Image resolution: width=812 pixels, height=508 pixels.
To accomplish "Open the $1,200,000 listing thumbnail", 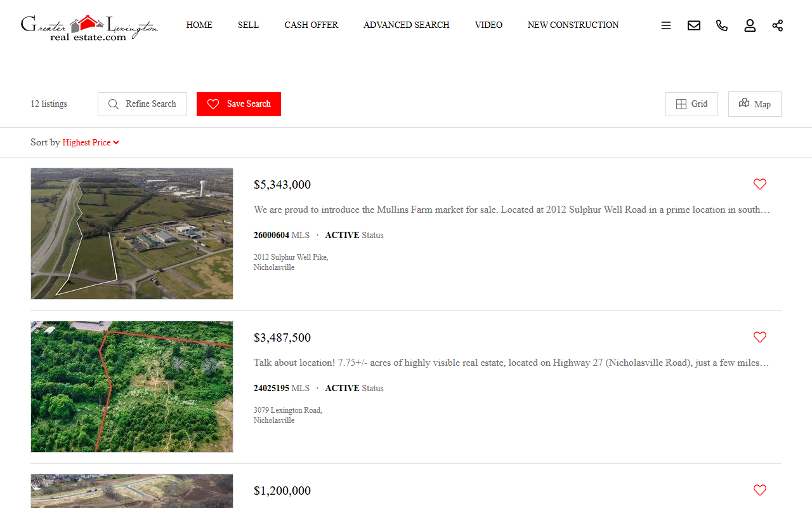I will (x=132, y=491).
